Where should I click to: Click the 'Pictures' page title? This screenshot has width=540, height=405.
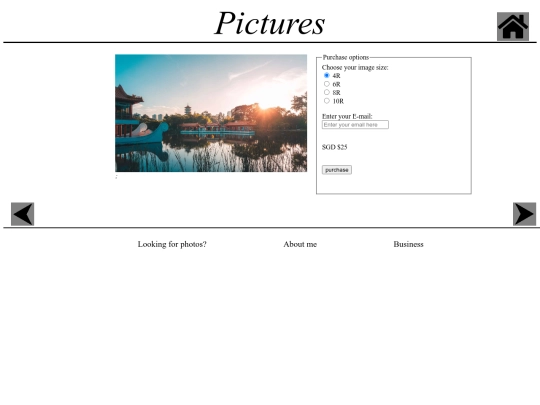coord(270,23)
